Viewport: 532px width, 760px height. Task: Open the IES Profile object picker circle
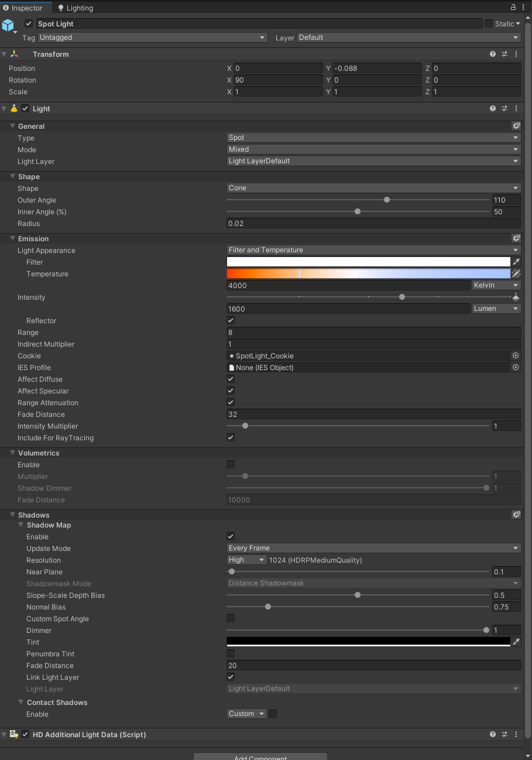(515, 367)
